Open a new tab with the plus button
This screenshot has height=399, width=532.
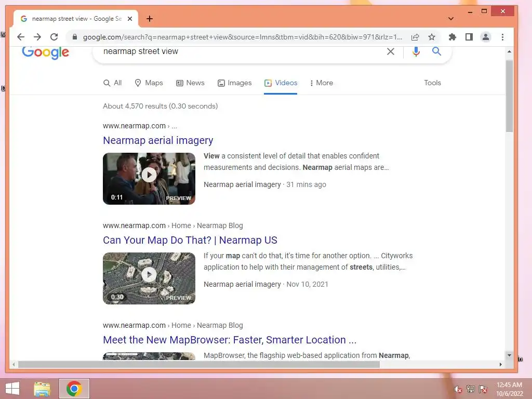(149, 19)
